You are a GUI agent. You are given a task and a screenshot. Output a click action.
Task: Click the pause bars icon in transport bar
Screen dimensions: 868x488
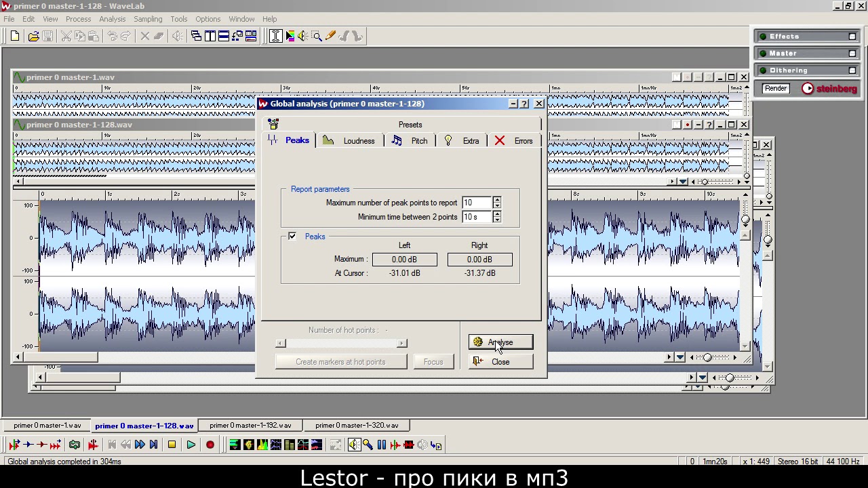pos(381,445)
